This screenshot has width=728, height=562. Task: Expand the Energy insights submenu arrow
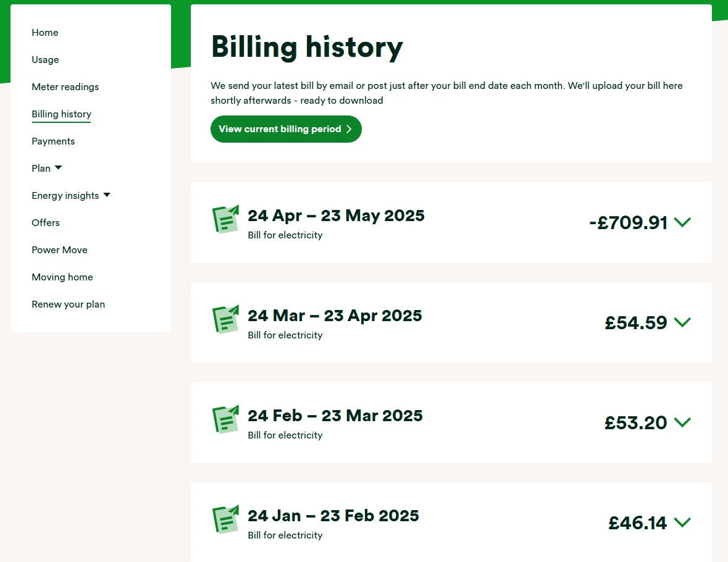[x=107, y=195]
